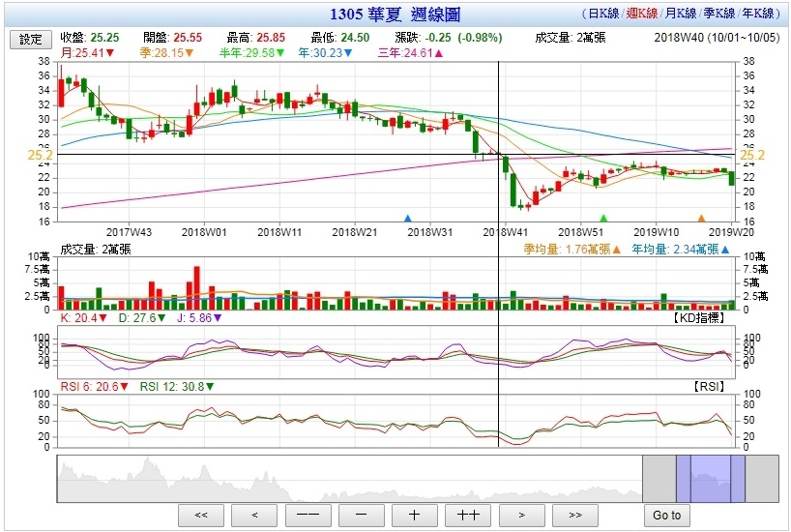This screenshot has width=791, height=532.
Task: Click the 三年:24.61 three-year average label
Action: 410,52
